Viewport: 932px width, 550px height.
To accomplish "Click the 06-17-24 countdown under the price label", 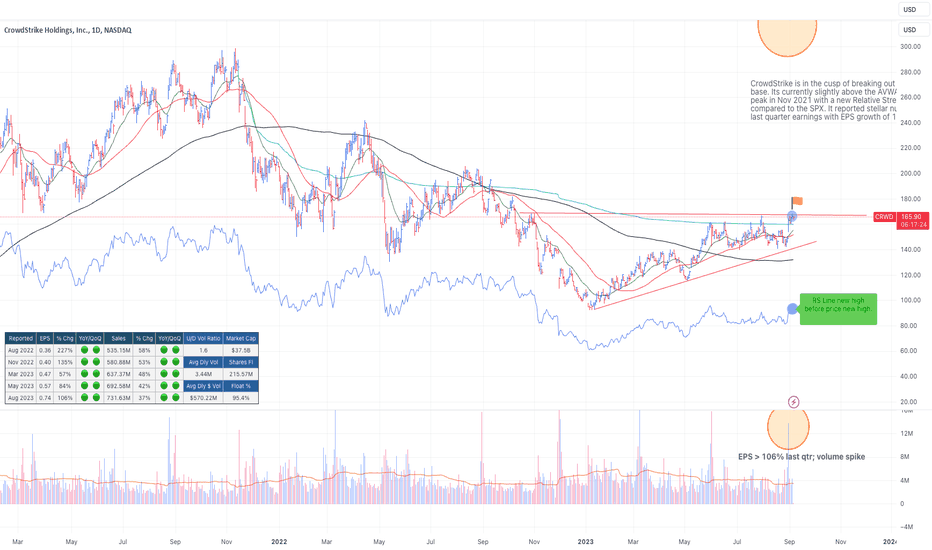I will click(912, 225).
